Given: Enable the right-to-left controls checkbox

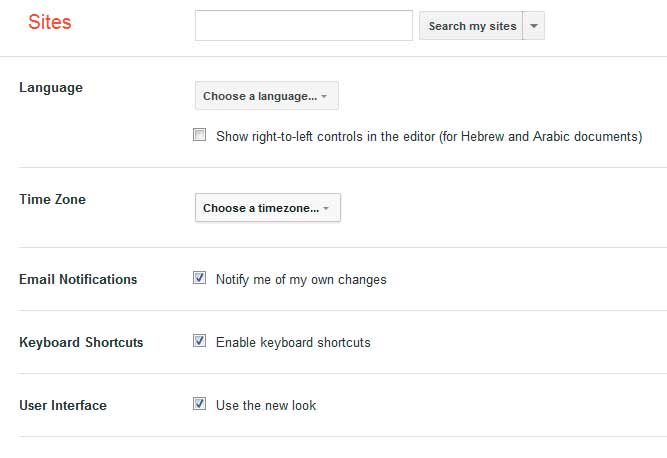Looking at the screenshot, I should click(200, 135).
